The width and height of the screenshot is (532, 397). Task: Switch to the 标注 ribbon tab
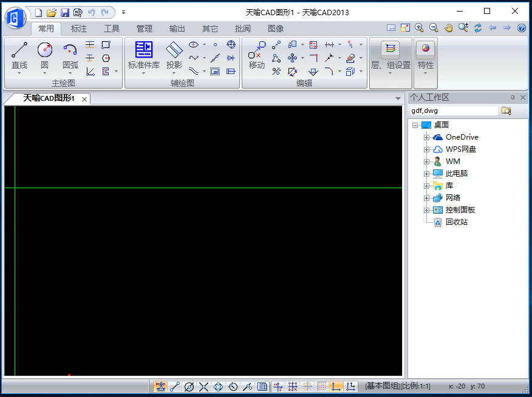point(79,29)
